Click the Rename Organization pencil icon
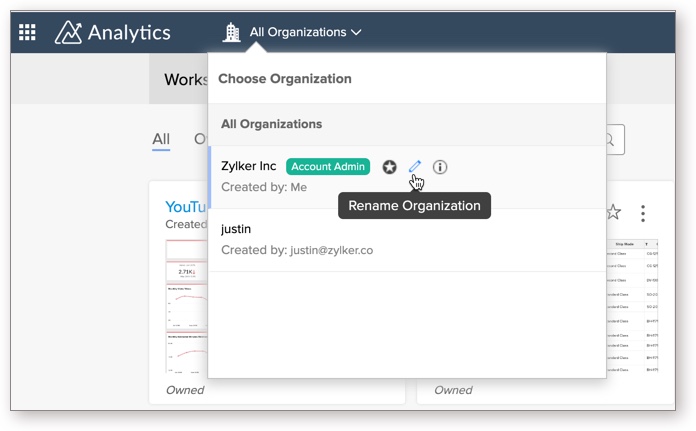This screenshot has width=696, height=431. pos(415,167)
